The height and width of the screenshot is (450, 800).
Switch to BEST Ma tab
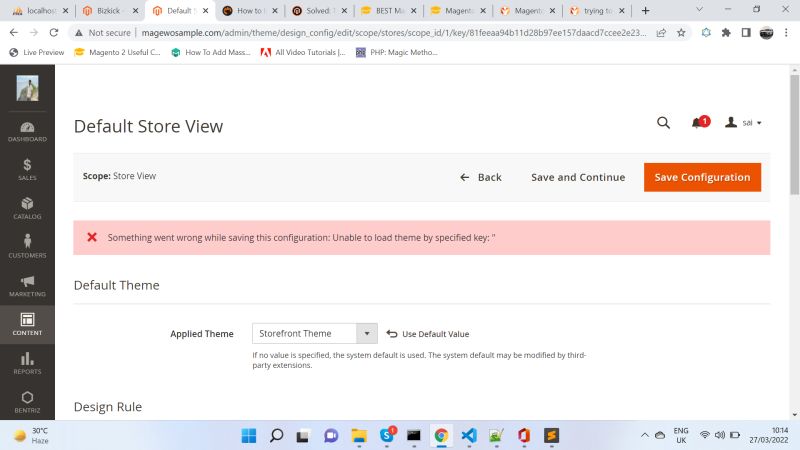point(389,11)
